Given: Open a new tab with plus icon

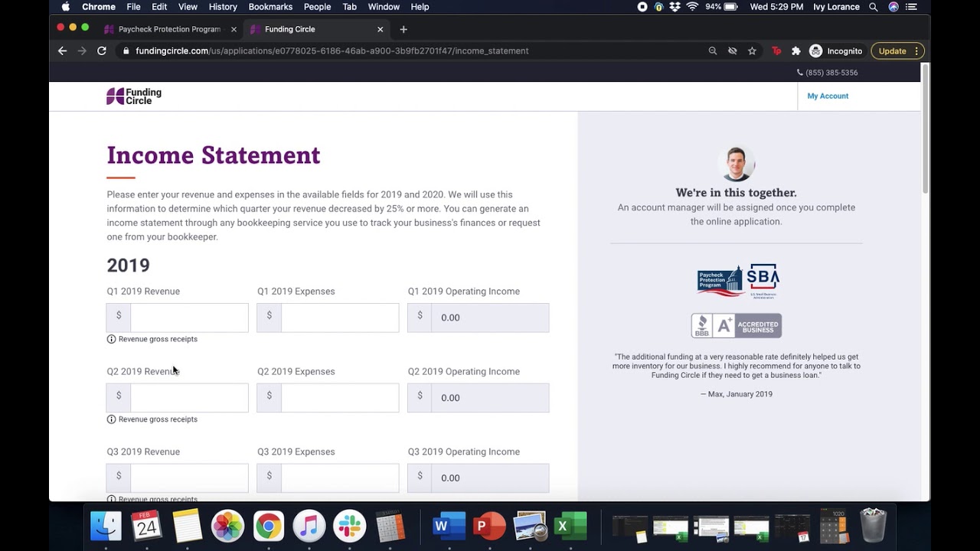Looking at the screenshot, I should [403, 29].
